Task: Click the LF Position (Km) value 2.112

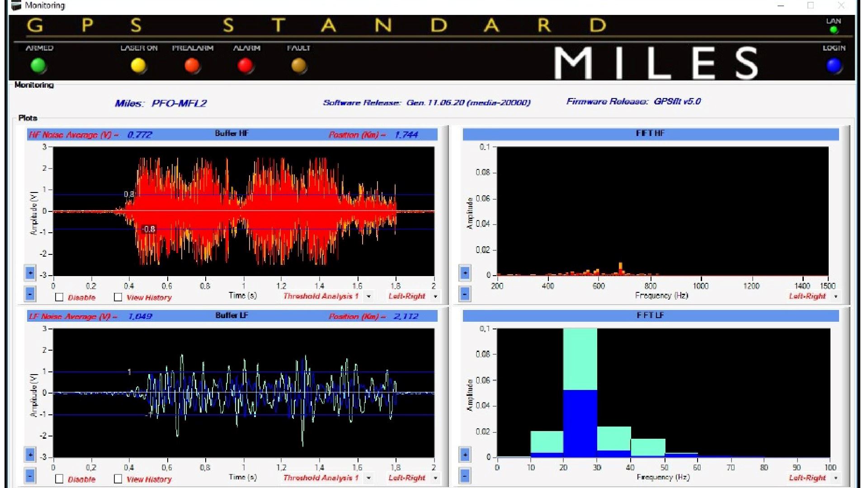Action: 406,316
